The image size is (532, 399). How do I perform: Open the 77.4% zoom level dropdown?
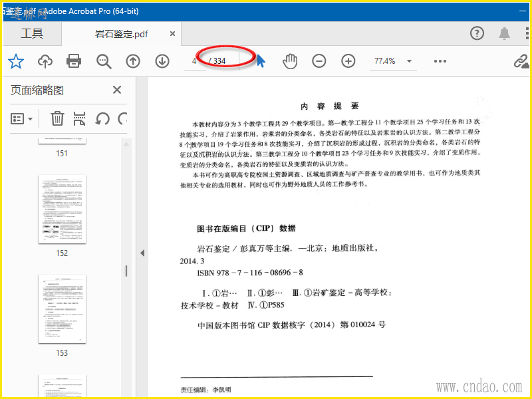[409, 61]
